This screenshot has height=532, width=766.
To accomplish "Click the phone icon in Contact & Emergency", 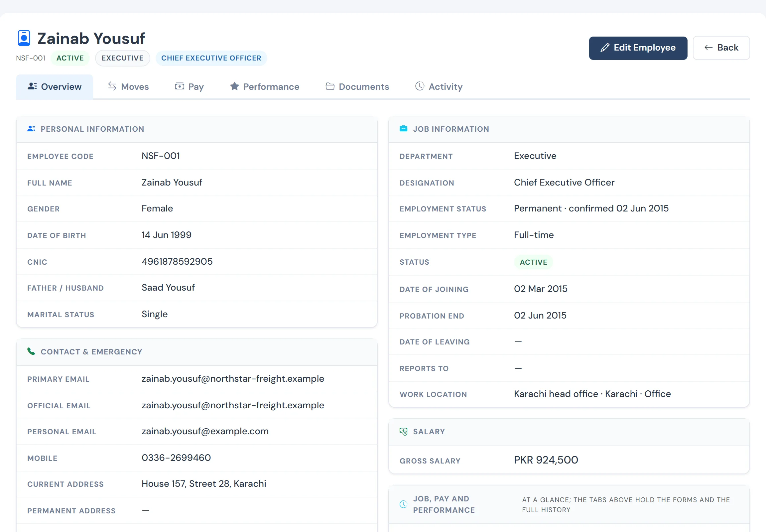I will point(31,351).
